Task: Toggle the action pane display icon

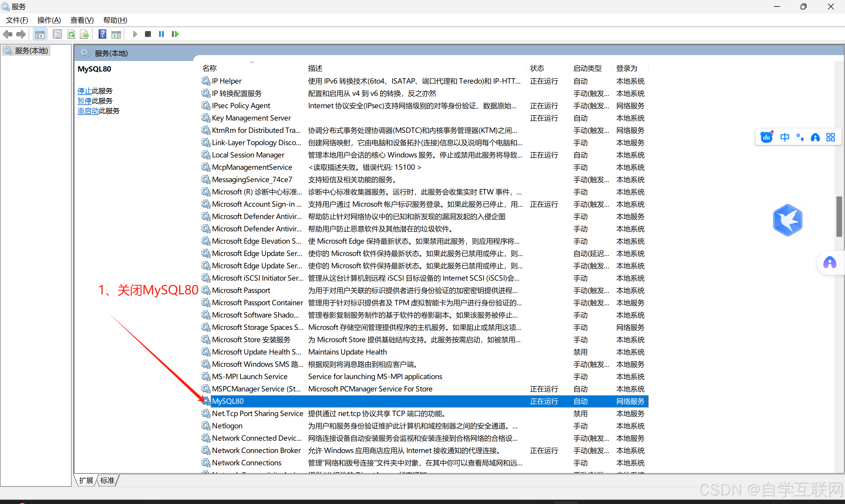Action: tap(116, 34)
